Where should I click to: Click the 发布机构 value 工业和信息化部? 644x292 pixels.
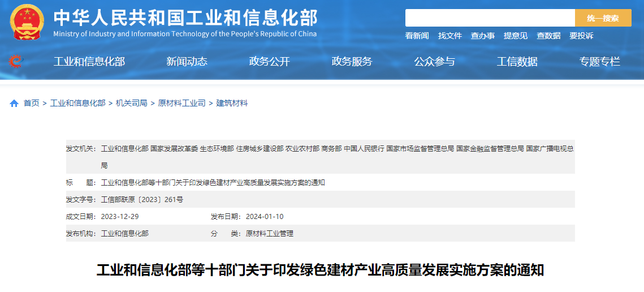125,234
